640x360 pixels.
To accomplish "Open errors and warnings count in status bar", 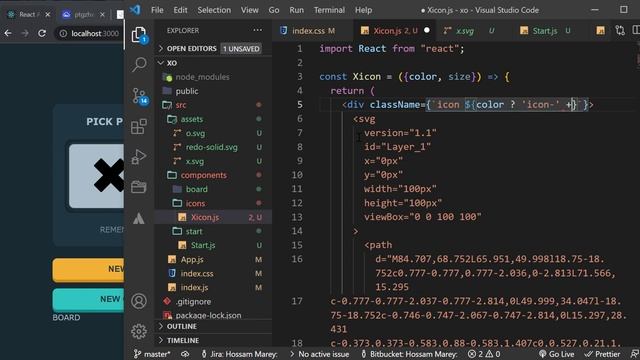I will tap(484, 354).
